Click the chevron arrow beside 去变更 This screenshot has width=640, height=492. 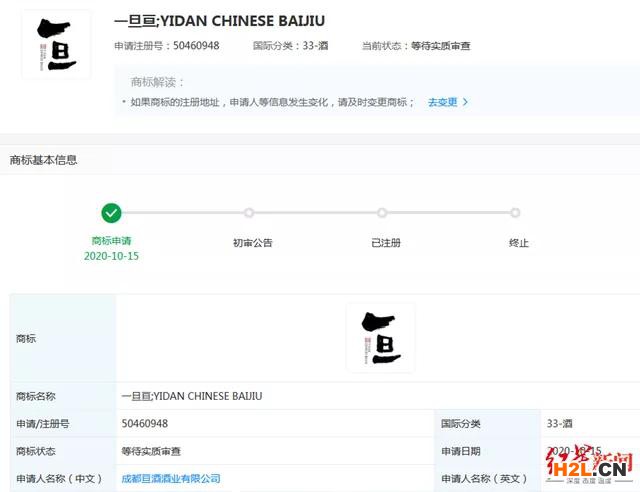(465, 102)
